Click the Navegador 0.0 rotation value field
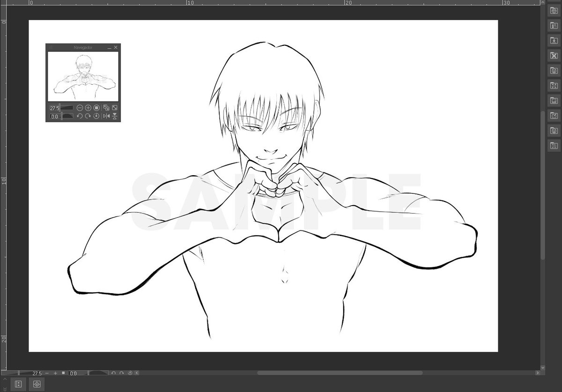This screenshot has width=562, height=392. point(55,116)
